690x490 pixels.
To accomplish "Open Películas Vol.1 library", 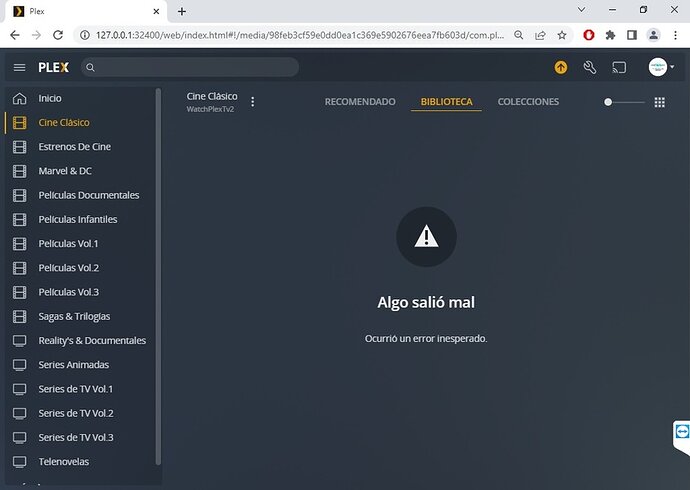I will [x=68, y=243].
